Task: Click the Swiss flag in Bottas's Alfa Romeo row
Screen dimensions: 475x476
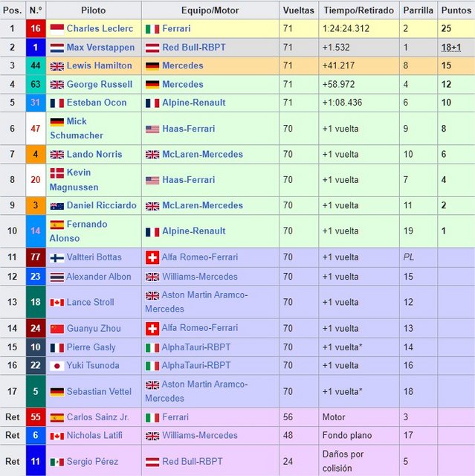Action: point(152,257)
